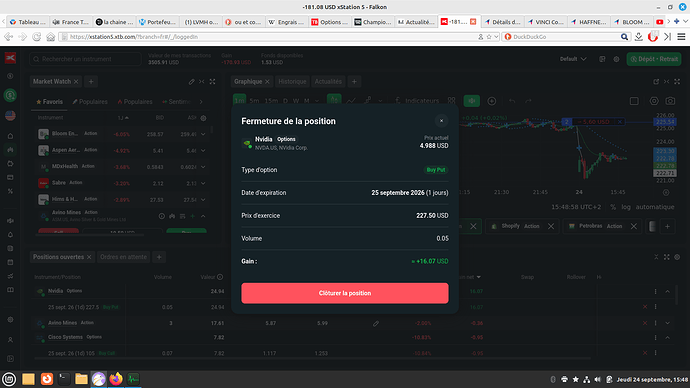Switch to the Ordres en attente tab
The height and width of the screenshot is (388, 690).
pos(123,257)
